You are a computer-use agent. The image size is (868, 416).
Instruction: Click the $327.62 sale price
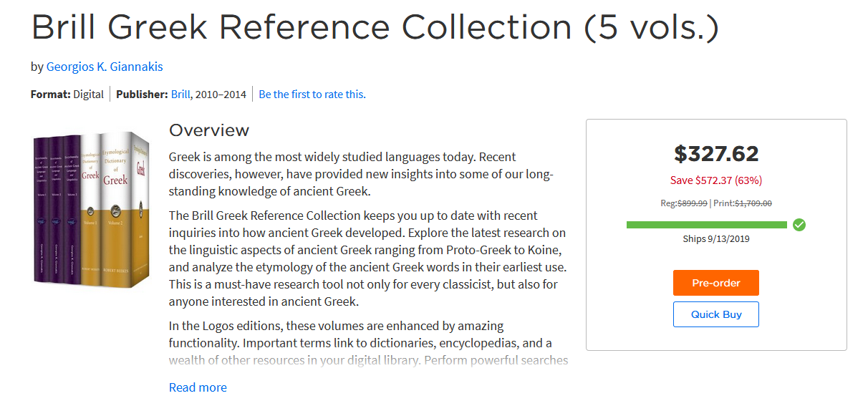tap(716, 154)
